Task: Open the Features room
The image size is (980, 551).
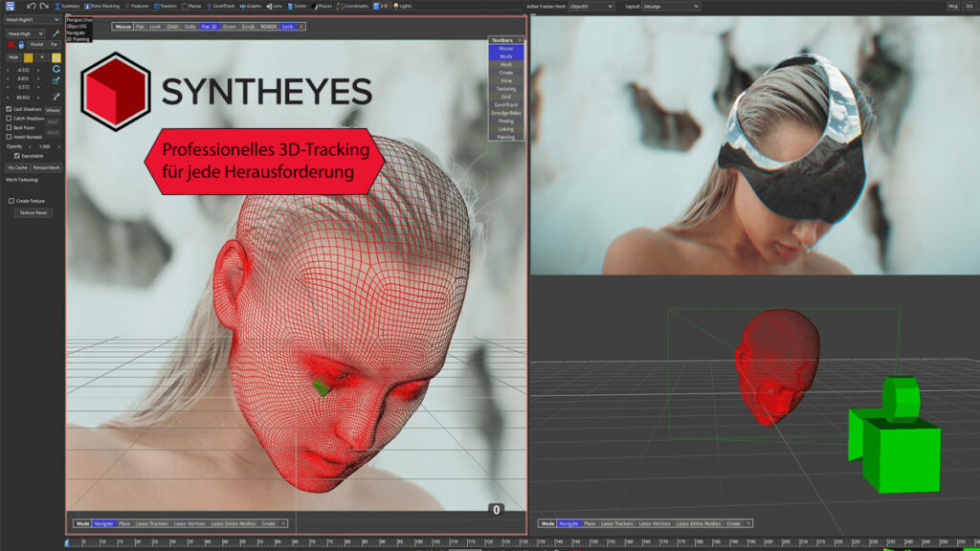Action: tap(137, 7)
